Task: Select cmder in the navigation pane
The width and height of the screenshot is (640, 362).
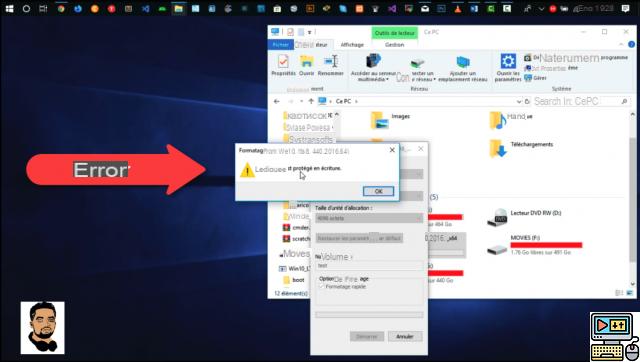Action: coord(296,227)
